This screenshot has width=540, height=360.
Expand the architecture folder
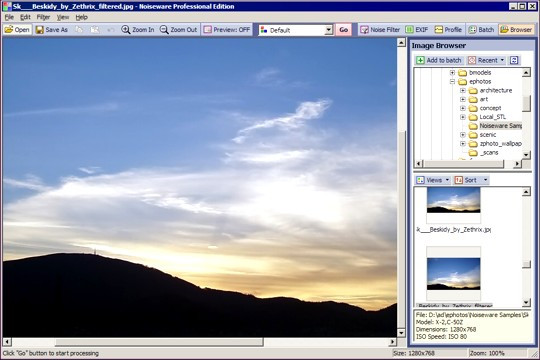tap(463, 91)
